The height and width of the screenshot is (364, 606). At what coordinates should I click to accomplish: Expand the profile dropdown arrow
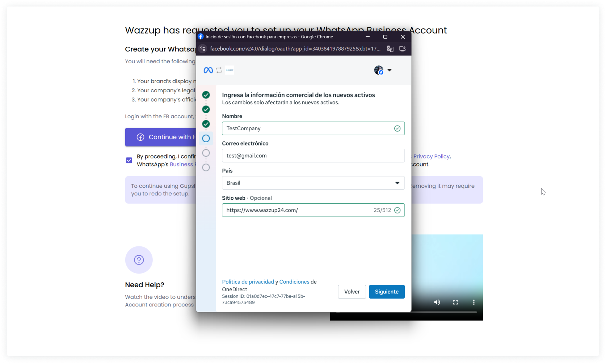(x=390, y=70)
